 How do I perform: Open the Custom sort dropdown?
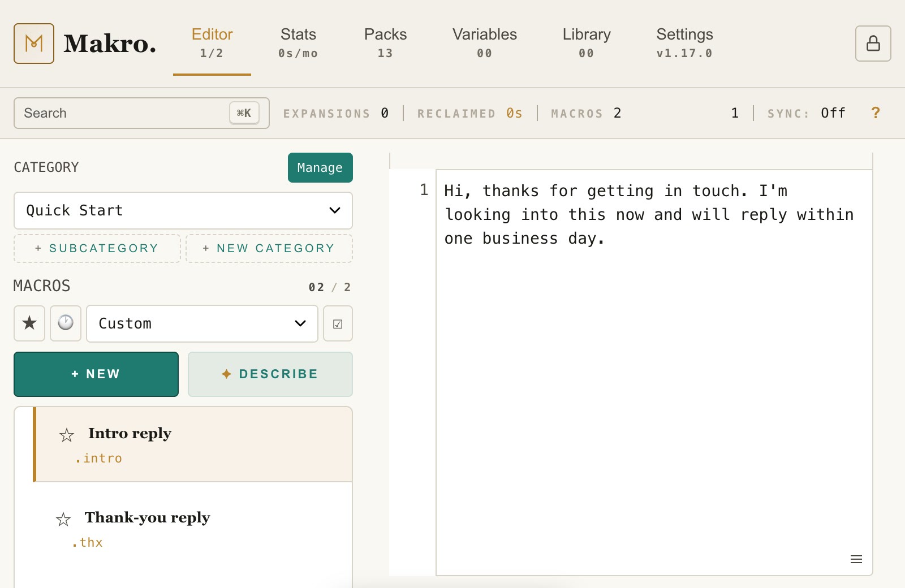pyautogui.click(x=202, y=323)
